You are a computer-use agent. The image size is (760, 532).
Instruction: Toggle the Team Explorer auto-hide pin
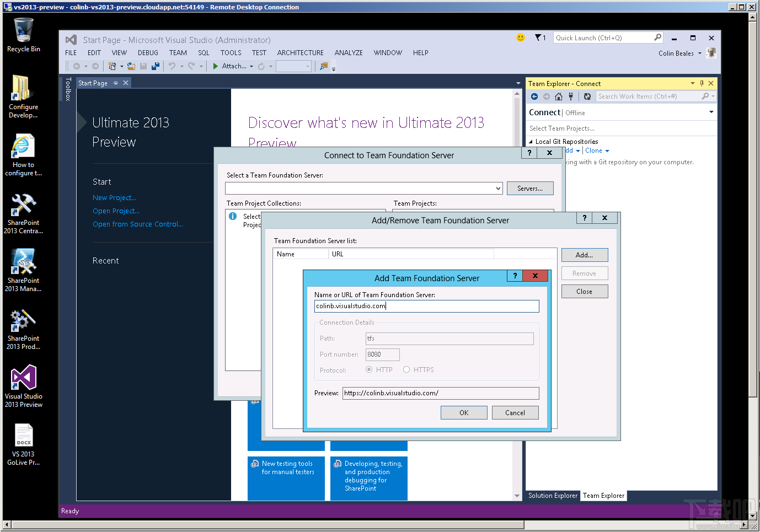click(x=702, y=83)
